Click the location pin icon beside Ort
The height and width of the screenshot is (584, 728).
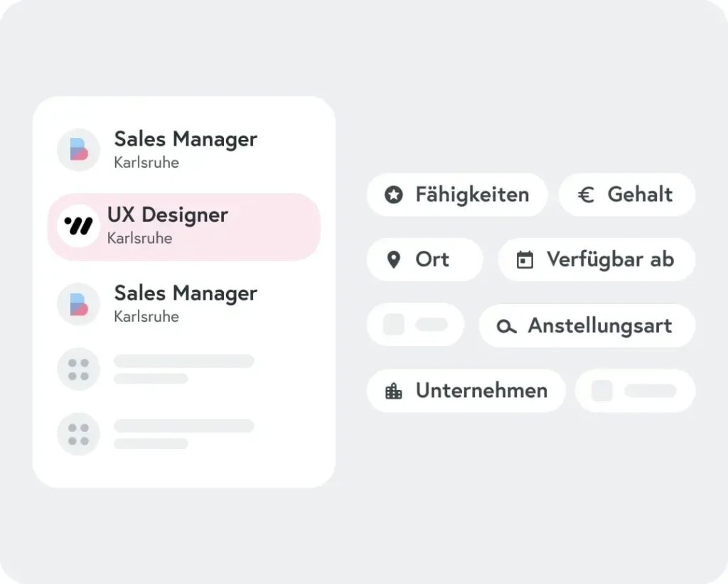point(394,260)
